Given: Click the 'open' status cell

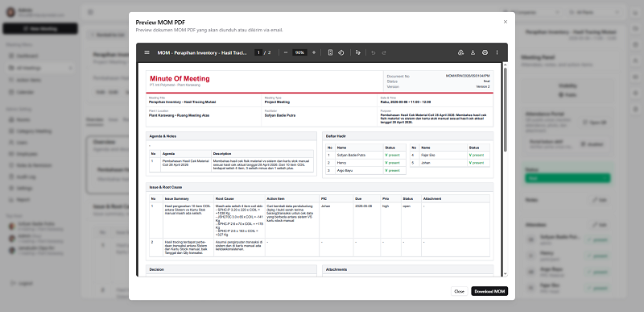Looking at the screenshot, I should pos(407,206).
